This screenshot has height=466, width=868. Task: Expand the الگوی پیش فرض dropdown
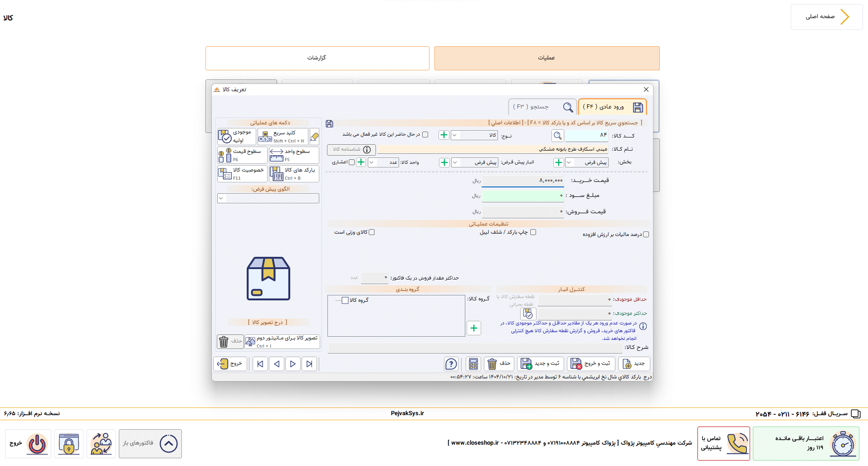pyautogui.click(x=268, y=198)
